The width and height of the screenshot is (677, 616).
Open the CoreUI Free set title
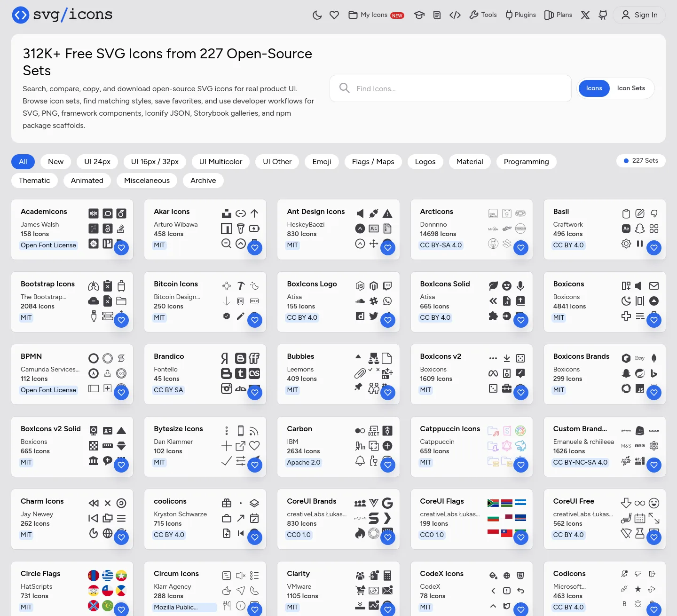574,501
